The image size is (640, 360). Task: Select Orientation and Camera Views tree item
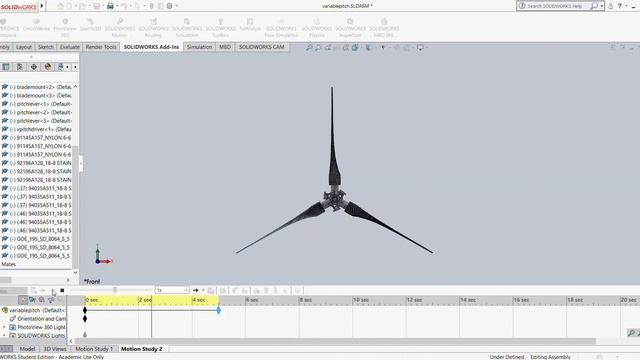pyautogui.click(x=38, y=318)
